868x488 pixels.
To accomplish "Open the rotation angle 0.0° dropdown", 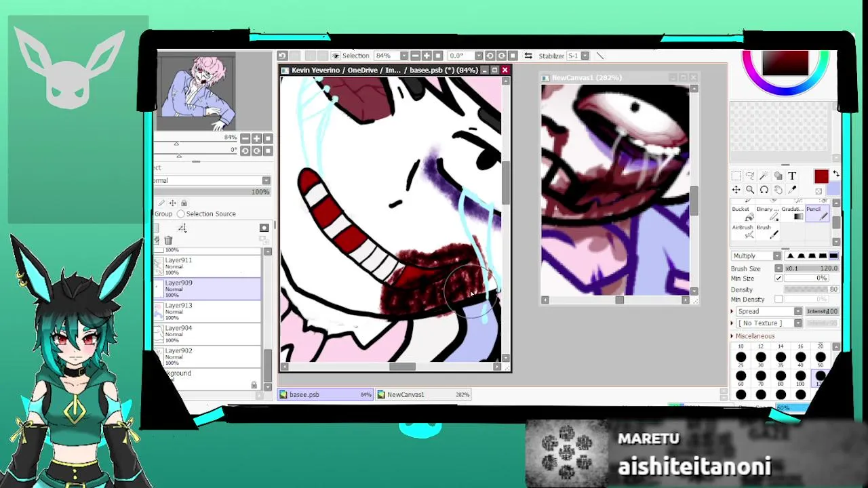I will [479, 56].
